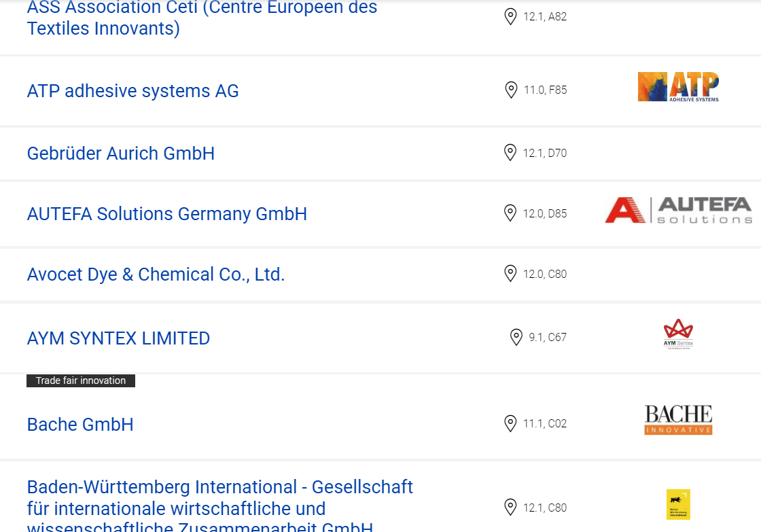Screen dimensions: 761x532
Task: Click location pin for Bache GmbH
Action: (x=510, y=423)
